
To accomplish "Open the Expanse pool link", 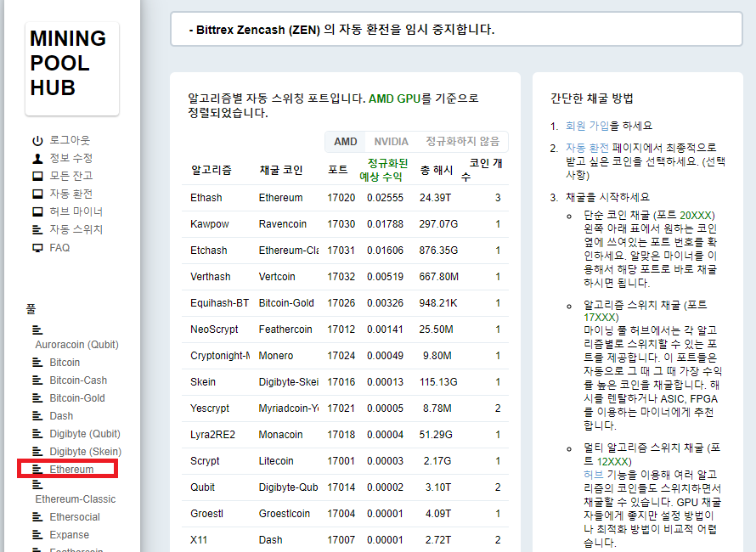I will click(70, 535).
